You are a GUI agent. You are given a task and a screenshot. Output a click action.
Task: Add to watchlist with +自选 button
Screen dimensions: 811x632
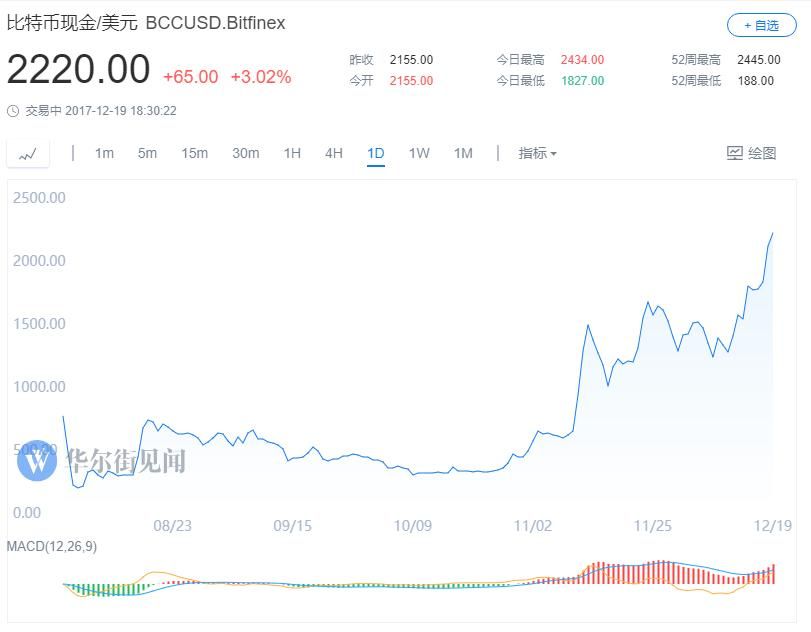click(761, 25)
